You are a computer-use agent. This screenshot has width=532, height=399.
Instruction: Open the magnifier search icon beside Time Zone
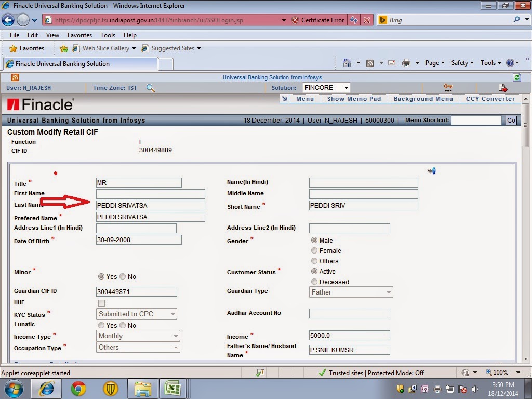(151, 88)
